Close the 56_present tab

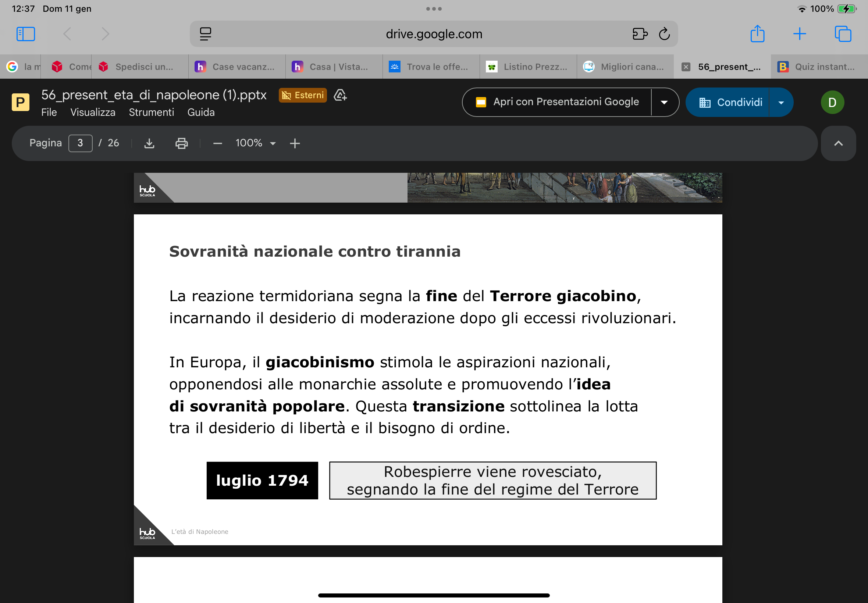coord(686,67)
